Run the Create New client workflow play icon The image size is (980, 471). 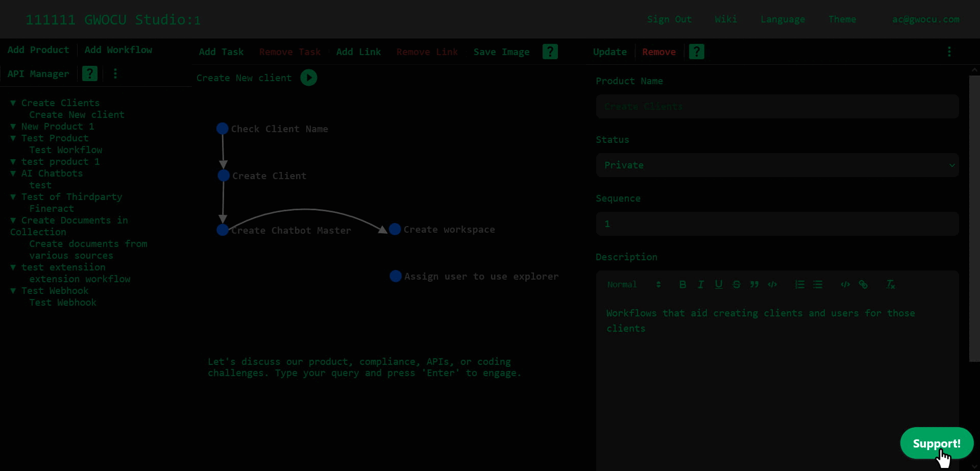(x=308, y=78)
